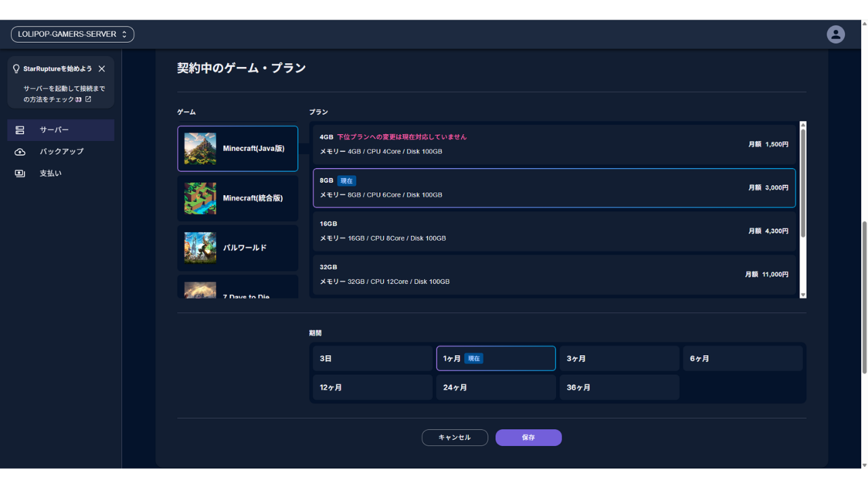Click the lightbulb tip icon

(x=16, y=69)
